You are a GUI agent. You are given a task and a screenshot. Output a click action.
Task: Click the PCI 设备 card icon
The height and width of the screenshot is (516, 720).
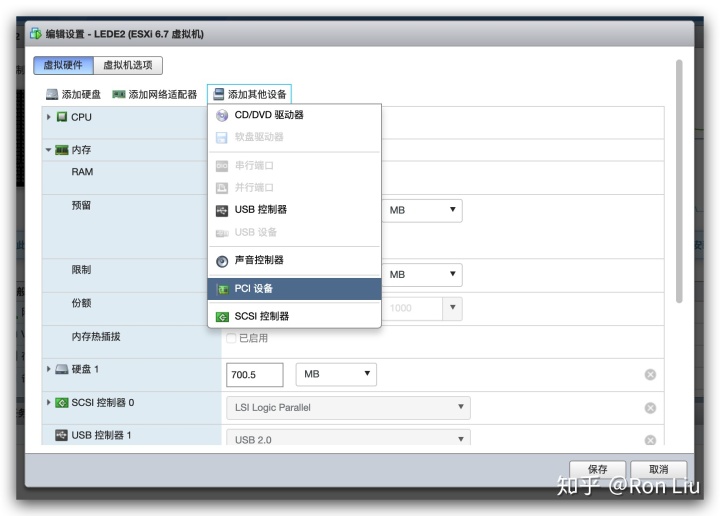pos(223,289)
